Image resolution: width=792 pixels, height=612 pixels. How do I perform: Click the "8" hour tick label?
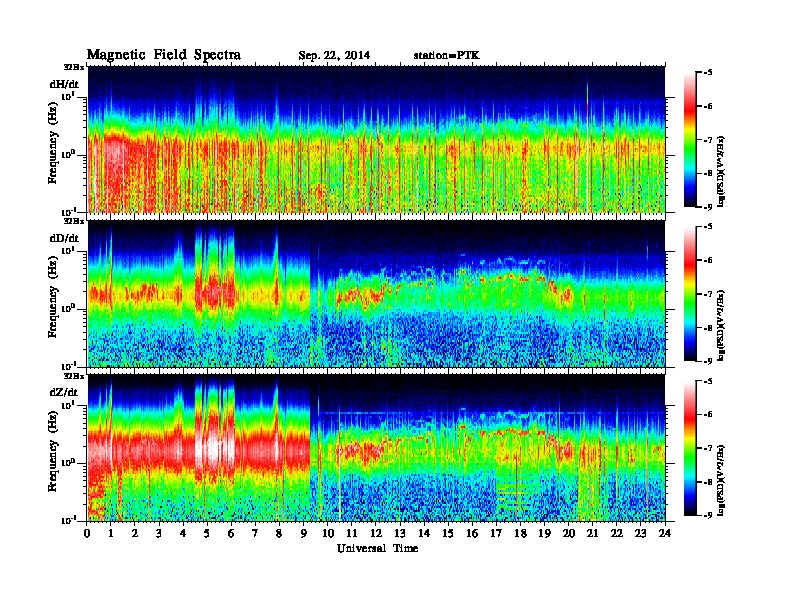(x=279, y=533)
